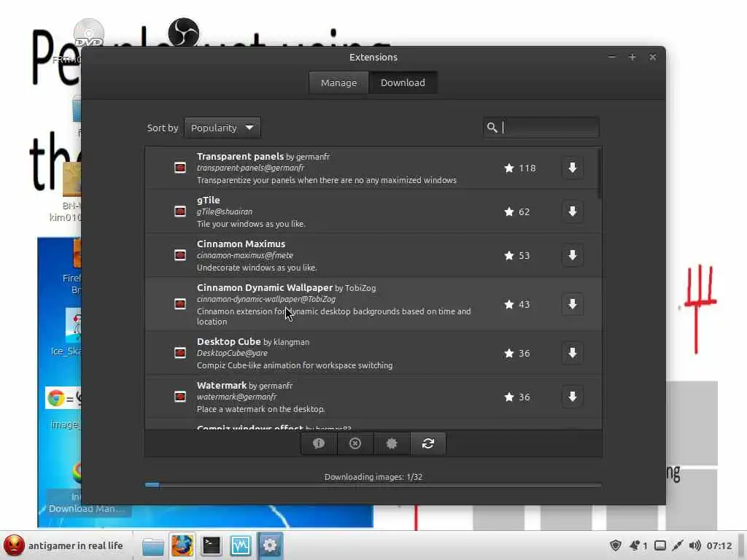The height and width of the screenshot is (560, 747).
Task: Open the terminal from the panel
Action: 211,545
